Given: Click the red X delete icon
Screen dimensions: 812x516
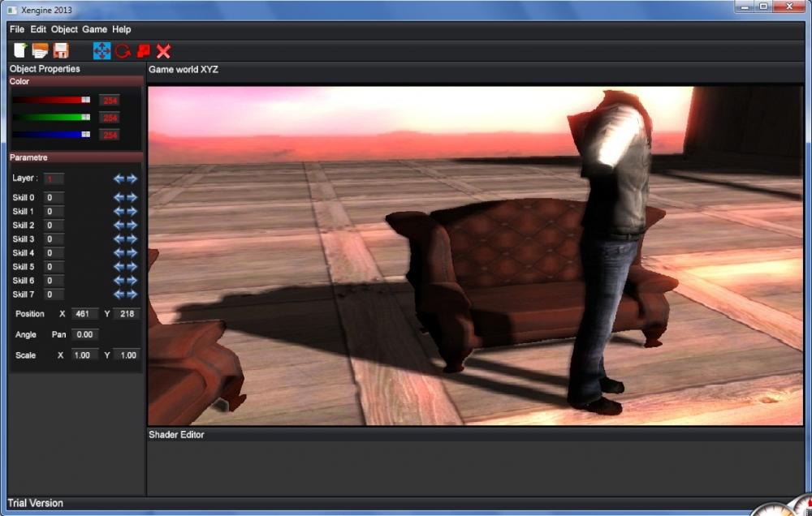Looking at the screenshot, I should point(164,51).
